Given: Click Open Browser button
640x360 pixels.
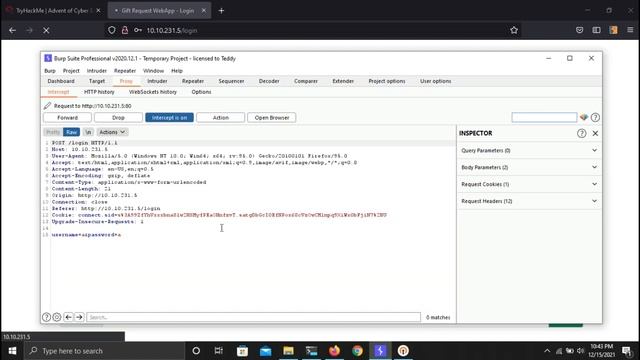Looking at the screenshot, I should click(x=271, y=118).
